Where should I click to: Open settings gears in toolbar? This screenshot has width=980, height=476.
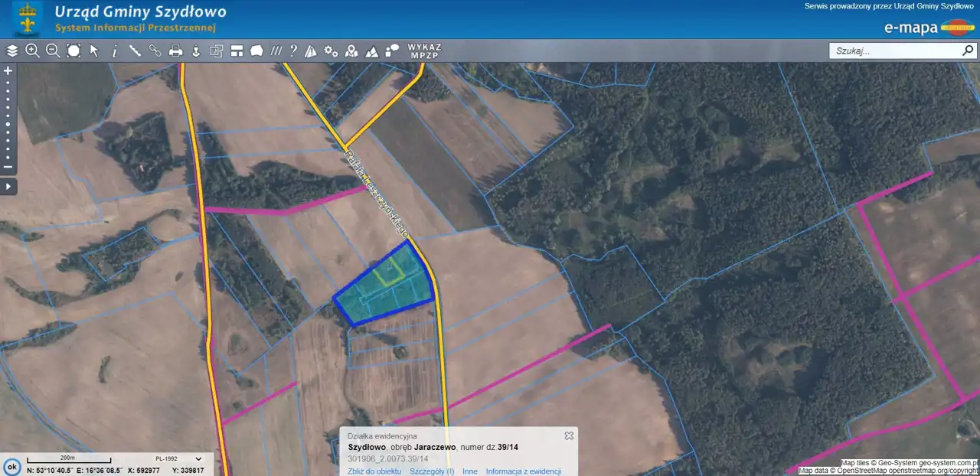tap(331, 51)
